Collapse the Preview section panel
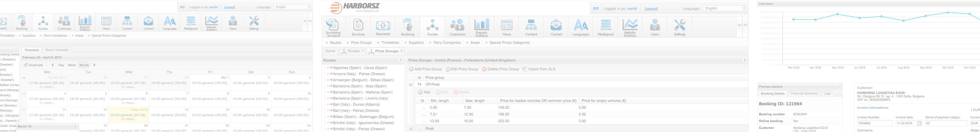Screen dimensions: 980x132 (839, 87)
